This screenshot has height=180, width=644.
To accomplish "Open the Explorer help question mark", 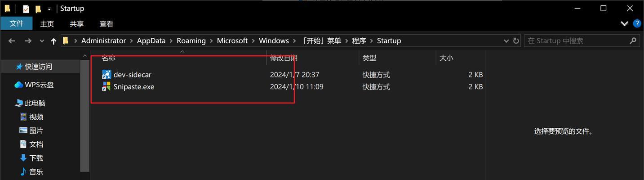I will 637,23.
